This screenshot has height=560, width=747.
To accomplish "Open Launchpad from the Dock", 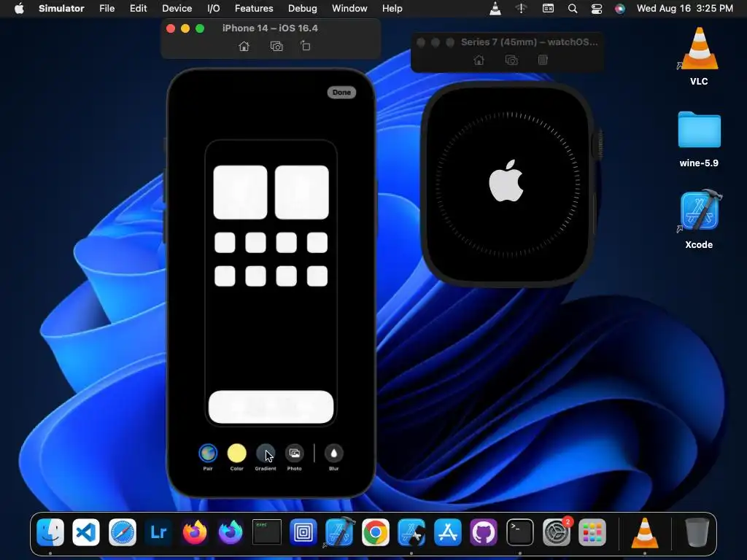I will coord(592,532).
